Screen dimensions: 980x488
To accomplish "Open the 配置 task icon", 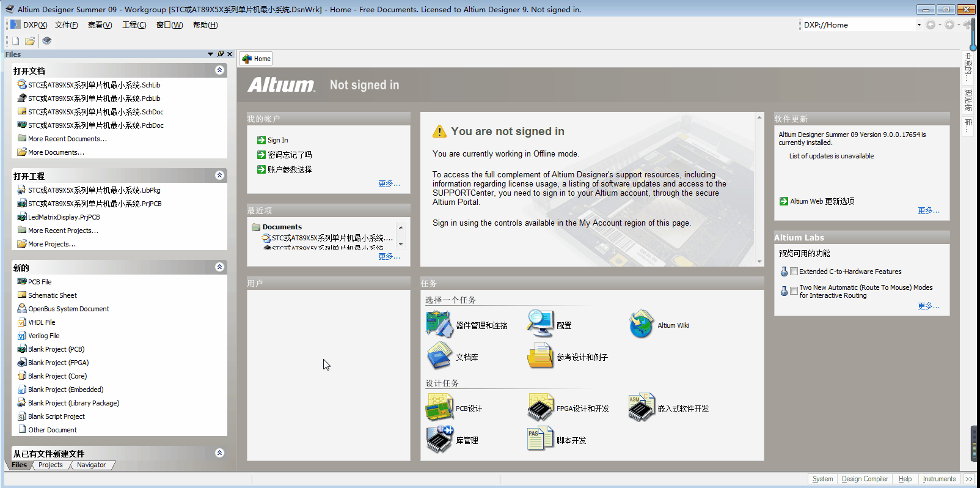I will point(540,324).
